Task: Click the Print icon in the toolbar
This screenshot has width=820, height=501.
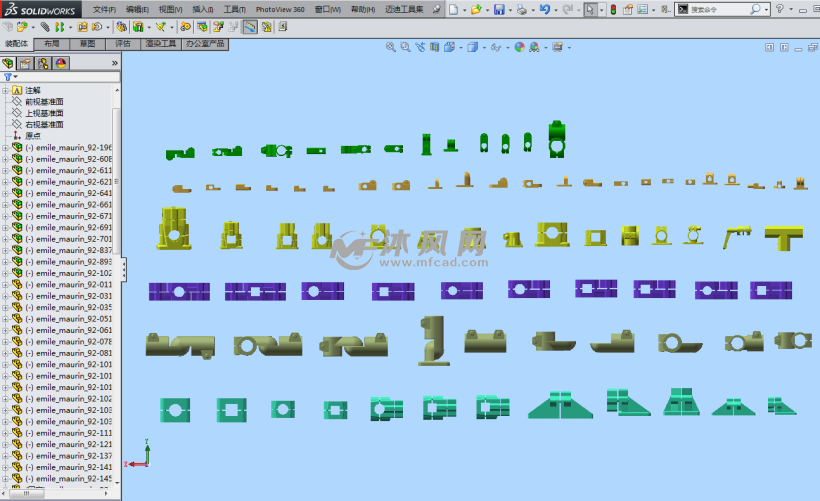Action: [x=521, y=9]
